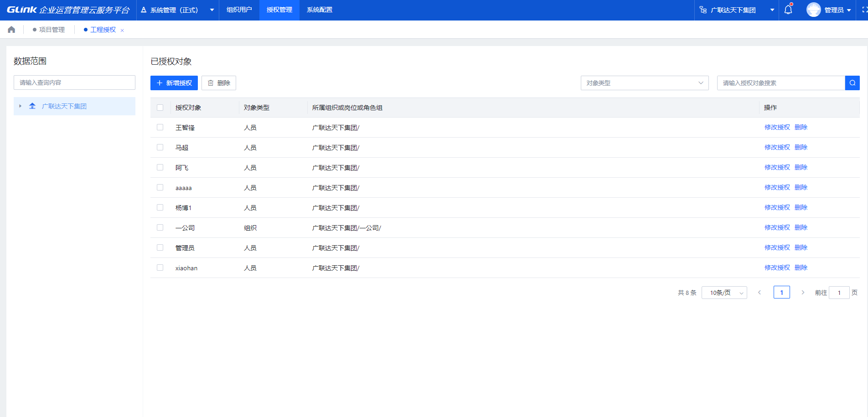Click the 数据范围 search input field
The height and width of the screenshot is (417, 868).
click(x=74, y=82)
